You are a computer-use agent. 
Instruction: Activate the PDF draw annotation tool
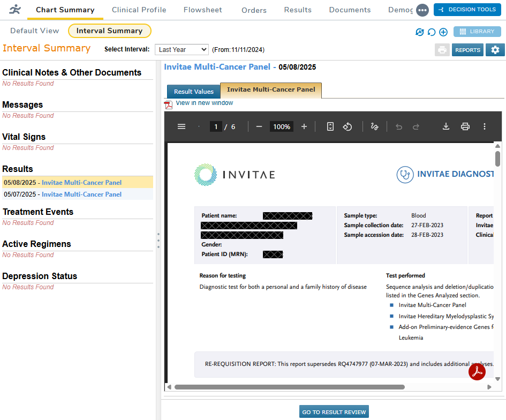(x=374, y=126)
